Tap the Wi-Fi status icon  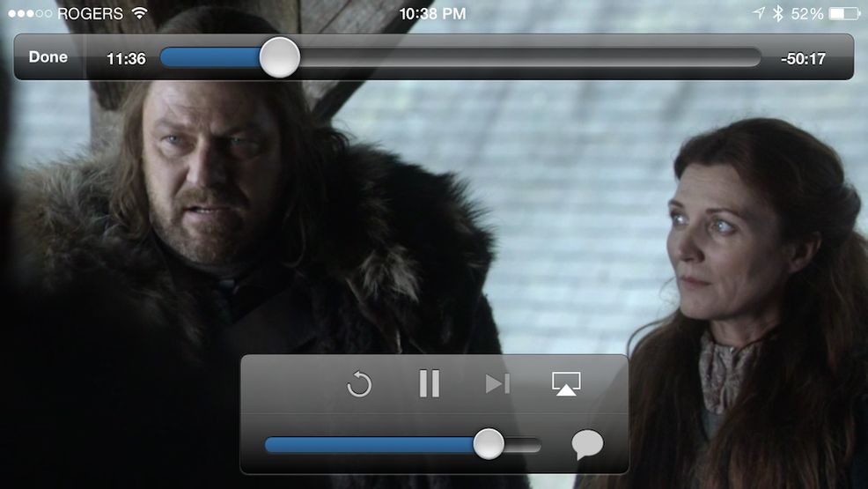coord(141,13)
